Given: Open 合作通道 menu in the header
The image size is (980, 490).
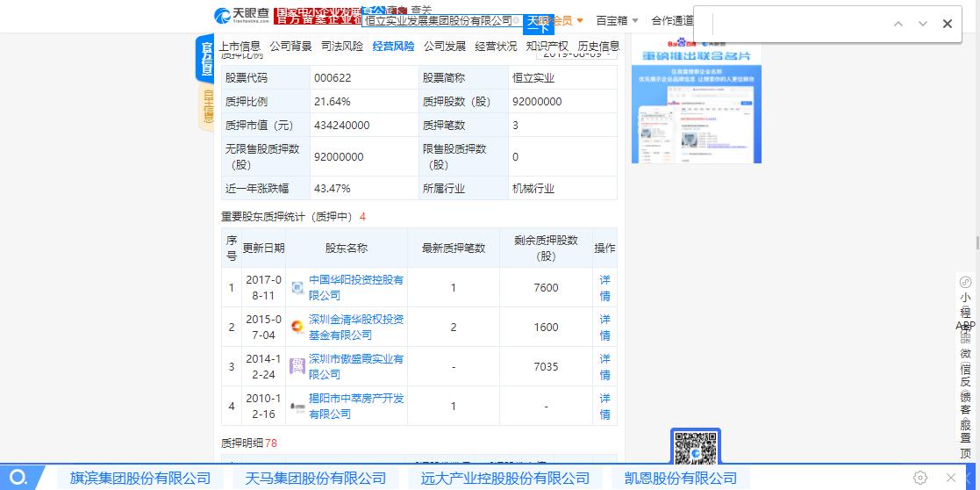Looking at the screenshot, I should [x=673, y=21].
